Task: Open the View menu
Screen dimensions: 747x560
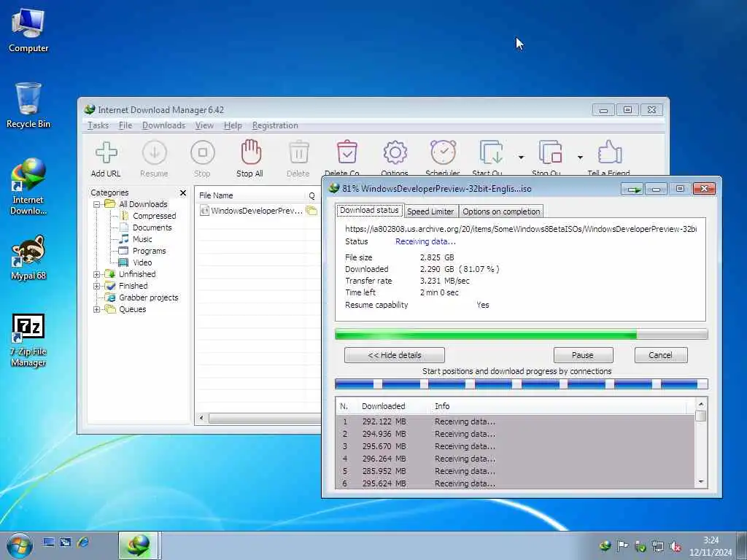Action: (x=204, y=125)
